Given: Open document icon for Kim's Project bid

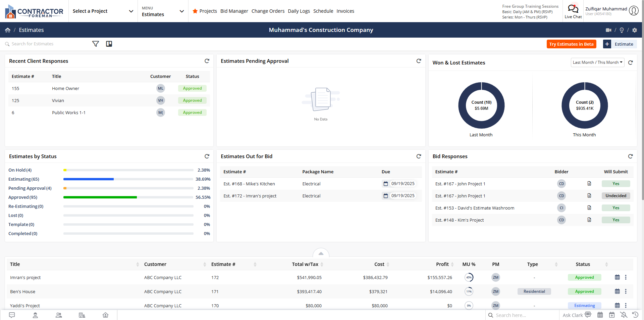Looking at the screenshot, I should [589, 220].
